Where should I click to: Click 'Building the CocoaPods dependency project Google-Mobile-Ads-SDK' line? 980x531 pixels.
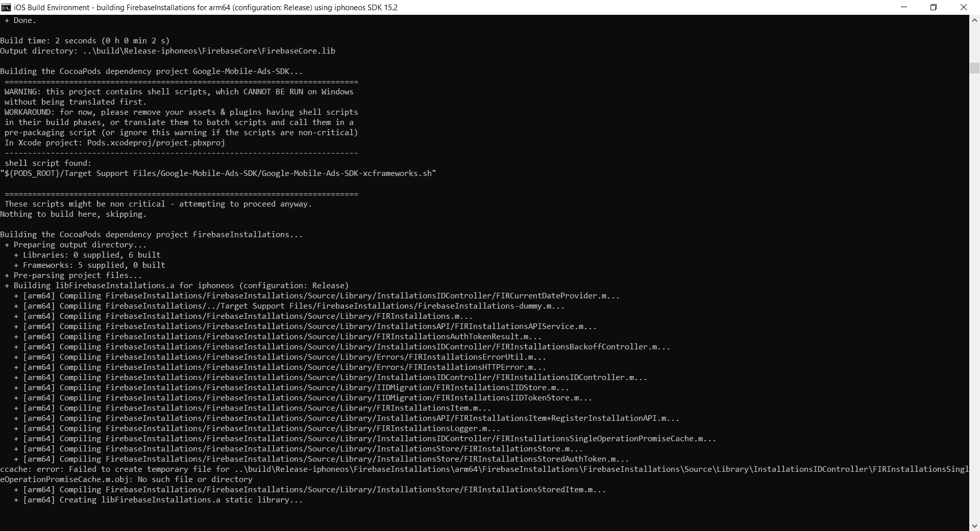tap(152, 71)
